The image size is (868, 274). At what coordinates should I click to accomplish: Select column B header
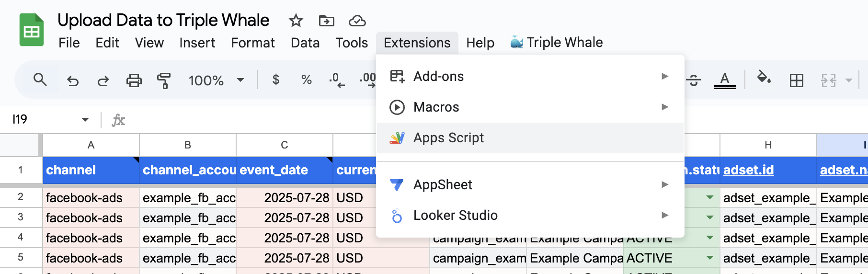[x=188, y=145]
